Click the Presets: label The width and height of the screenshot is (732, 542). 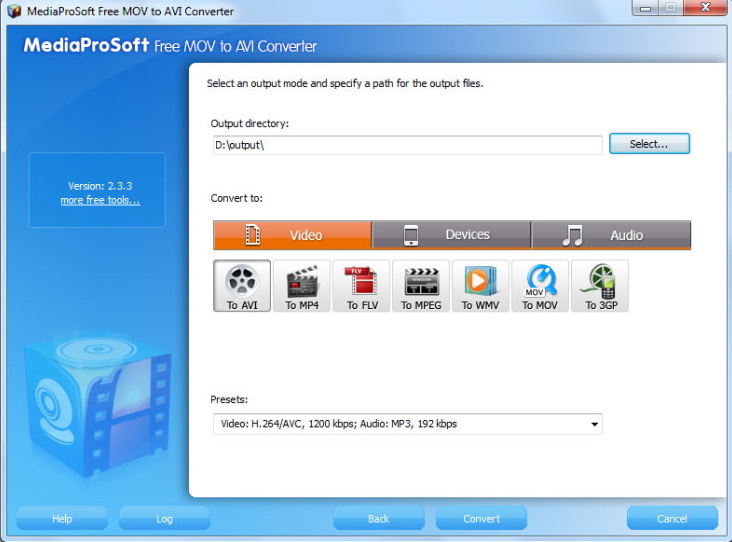[229, 400]
